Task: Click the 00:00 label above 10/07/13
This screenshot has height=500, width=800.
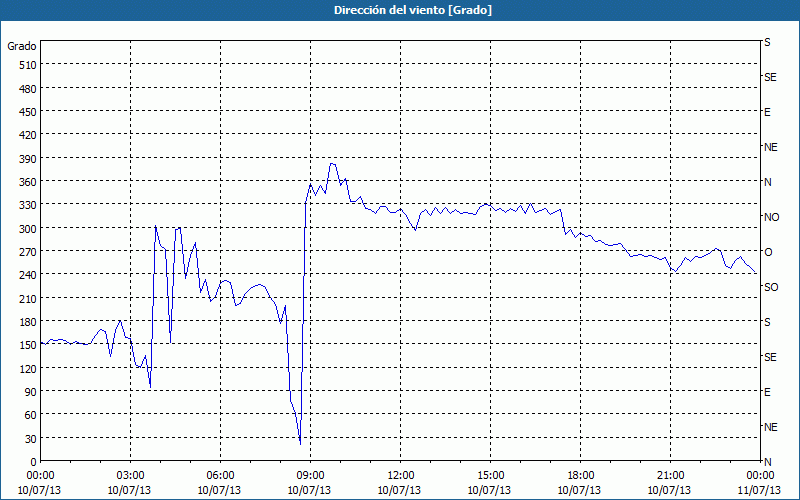Action: point(40,476)
